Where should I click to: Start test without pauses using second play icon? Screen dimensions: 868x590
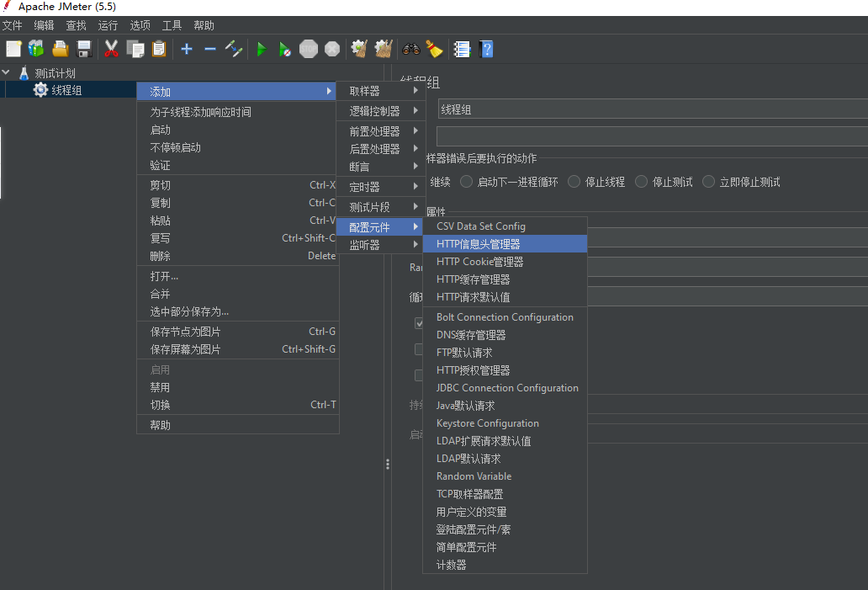[x=284, y=49]
